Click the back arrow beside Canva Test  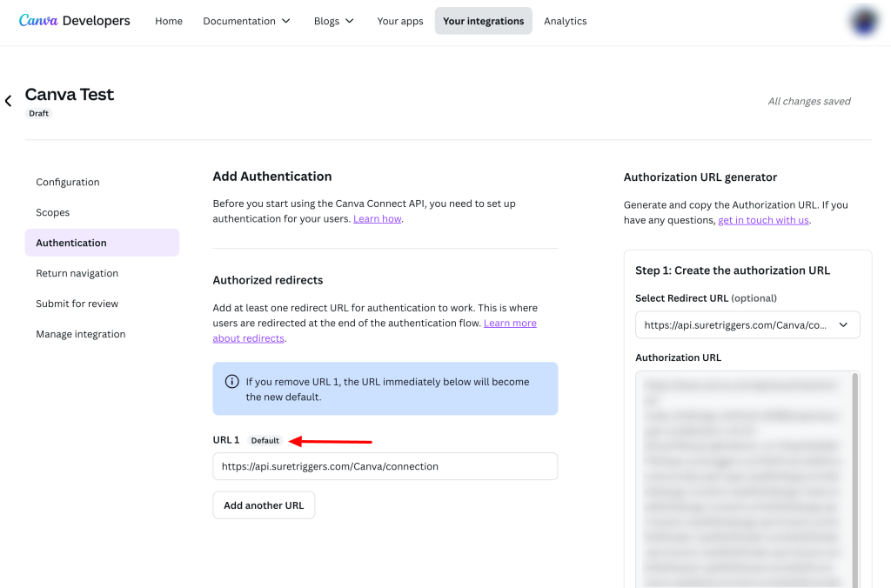click(9, 101)
